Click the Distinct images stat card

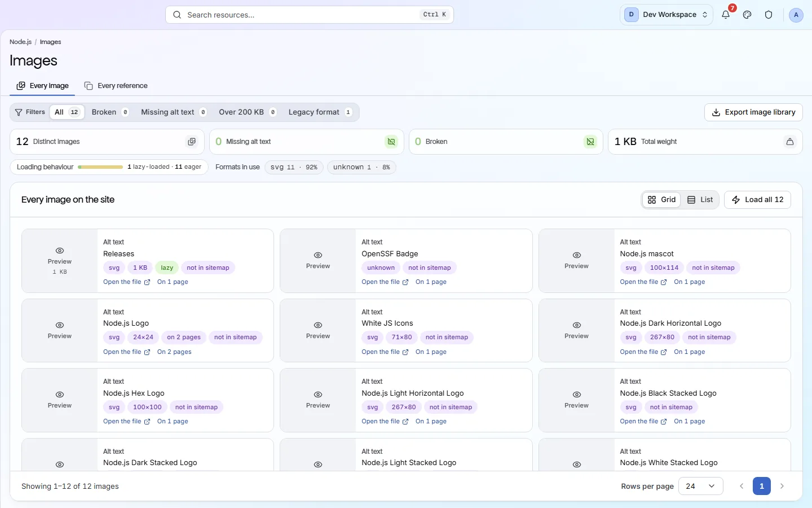coord(107,142)
